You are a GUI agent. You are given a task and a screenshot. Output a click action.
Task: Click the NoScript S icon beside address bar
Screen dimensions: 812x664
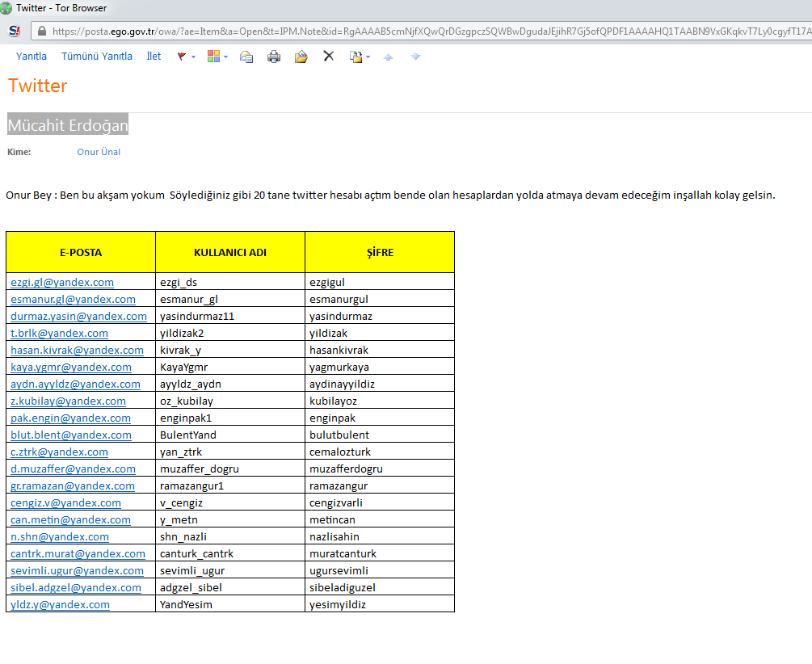pos(15,32)
